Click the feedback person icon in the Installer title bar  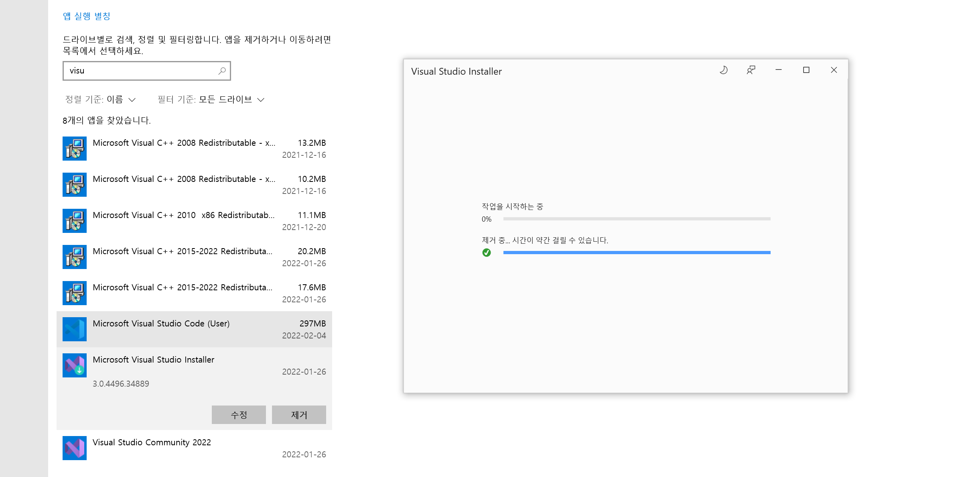click(751, 70)
